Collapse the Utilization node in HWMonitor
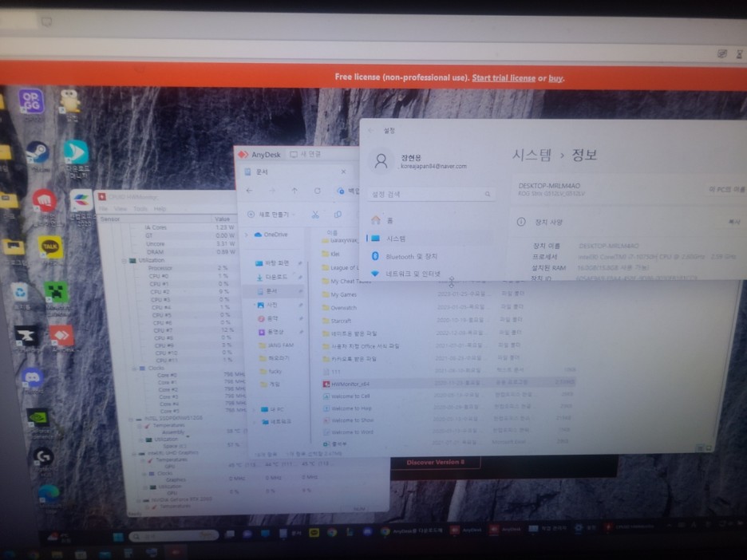Screen dimensions: 747x560 125,261
